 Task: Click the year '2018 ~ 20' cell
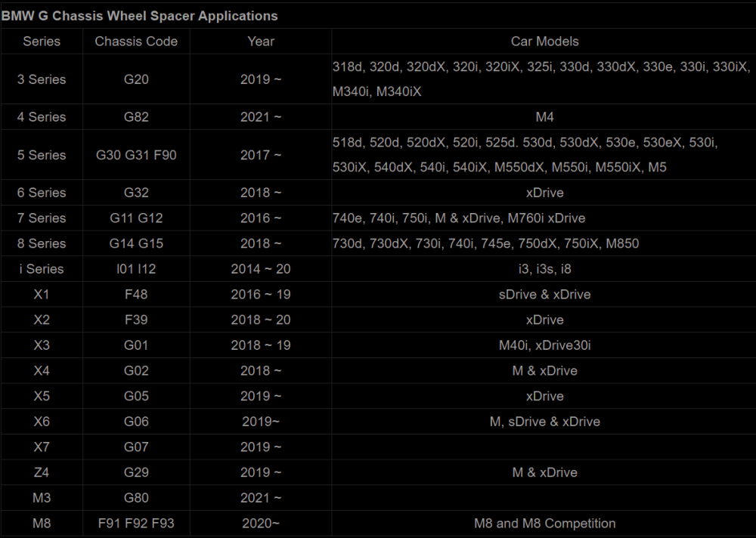261,320
